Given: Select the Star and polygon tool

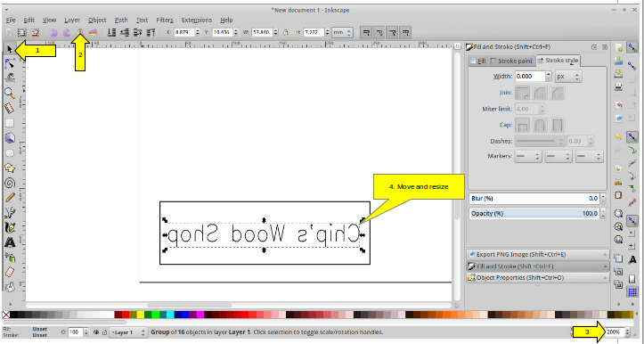Looking at the screenshot, I should [x=10, y=168].
